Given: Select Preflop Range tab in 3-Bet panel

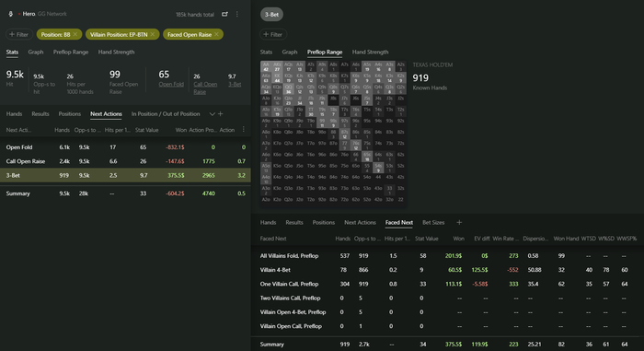Looking at the screenshot, I should [x=325, y=52].
